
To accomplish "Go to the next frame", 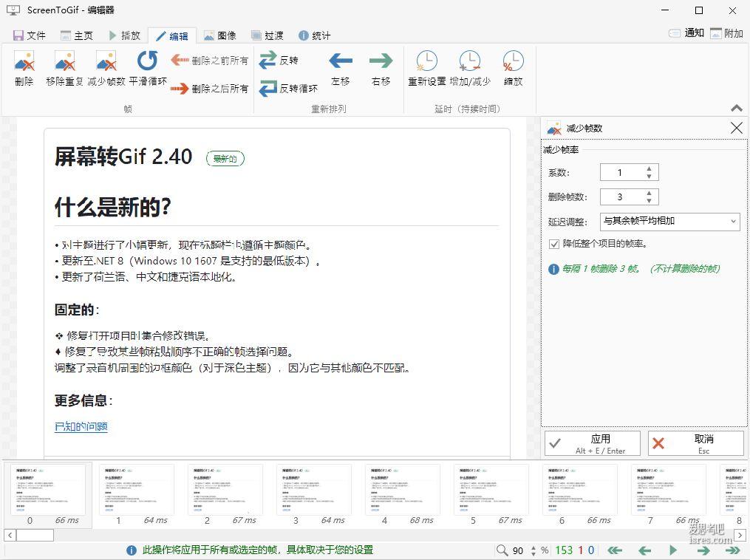I will pos(703,550).
